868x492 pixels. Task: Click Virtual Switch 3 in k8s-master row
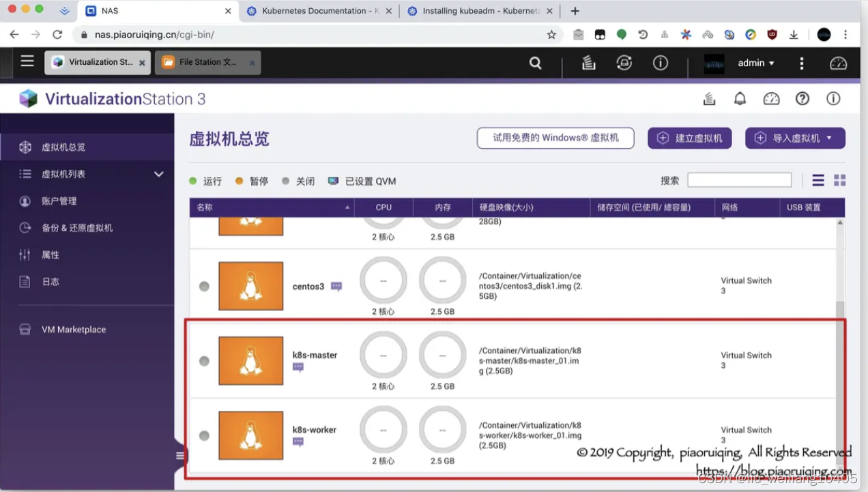tap(747, 360)
